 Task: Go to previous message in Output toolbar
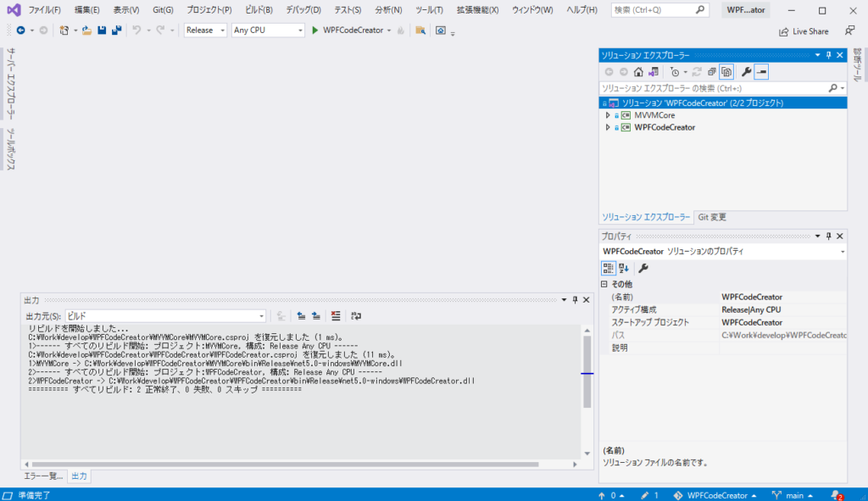click(301, 316)
